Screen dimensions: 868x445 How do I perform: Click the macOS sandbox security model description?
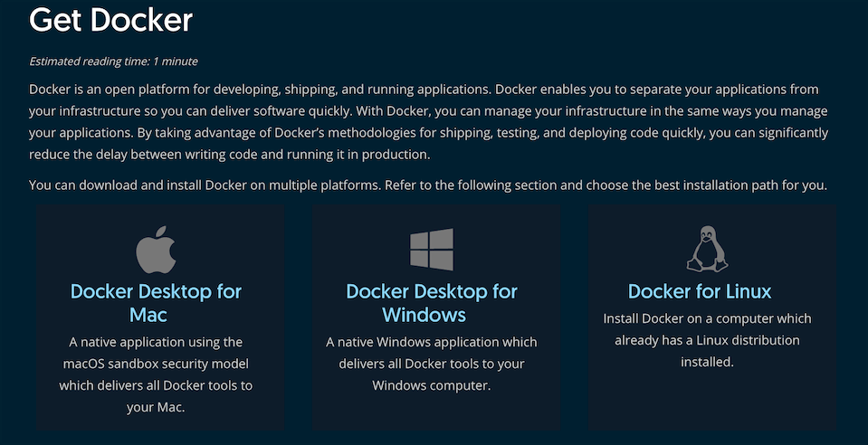156,374
